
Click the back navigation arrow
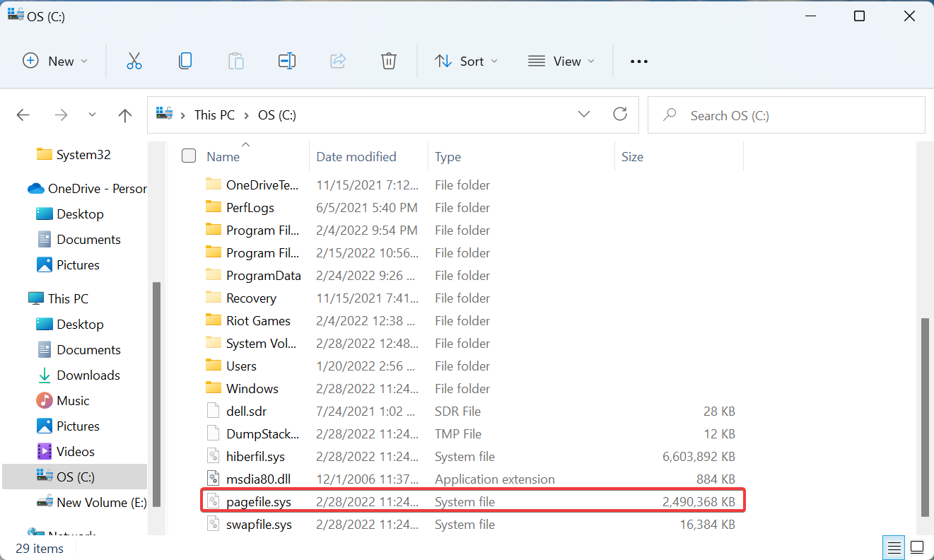pyautogui.click(x=23, y=115)
